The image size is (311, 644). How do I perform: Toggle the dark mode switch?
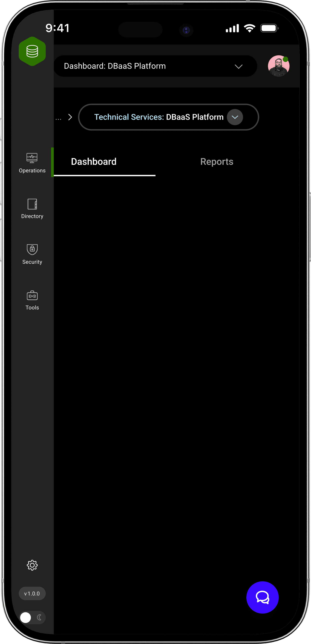[32, 617]
